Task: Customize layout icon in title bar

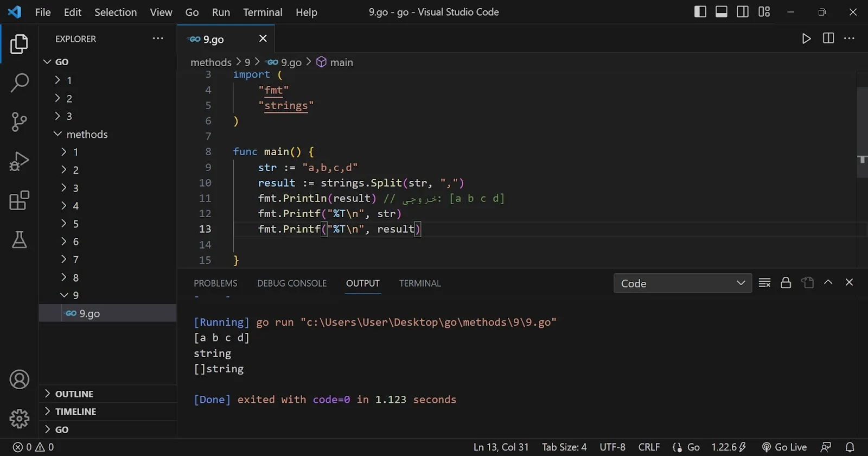Action: click(764, 12)
